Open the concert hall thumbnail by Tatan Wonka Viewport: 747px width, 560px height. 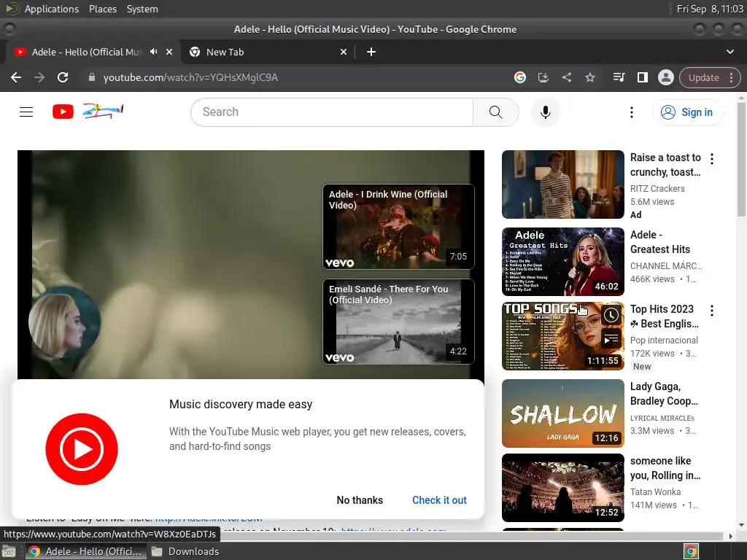tap(562, 488)
